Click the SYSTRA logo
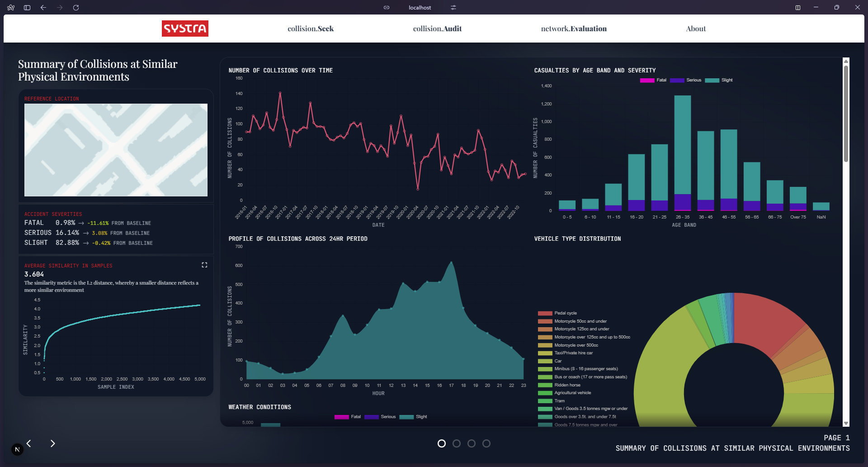 point(185,29)
